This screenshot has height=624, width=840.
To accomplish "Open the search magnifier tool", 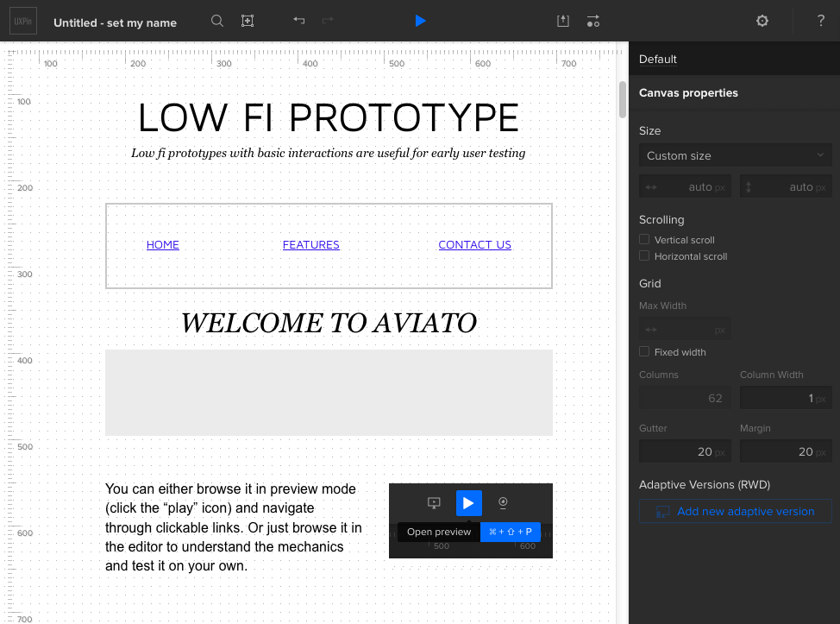I will tap(217, 21).
